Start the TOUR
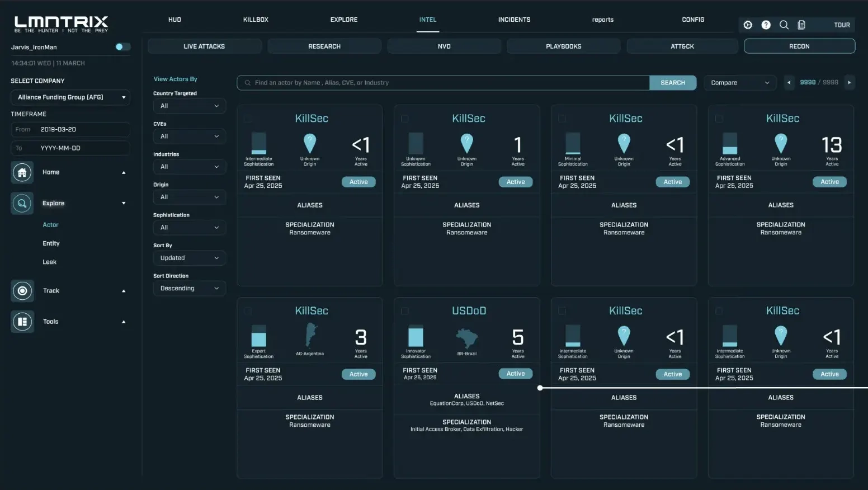This screenshot has height=490, width=868. (842, 25)
